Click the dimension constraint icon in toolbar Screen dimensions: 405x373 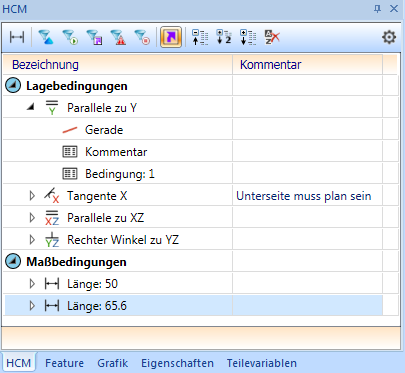coord(17,37)
